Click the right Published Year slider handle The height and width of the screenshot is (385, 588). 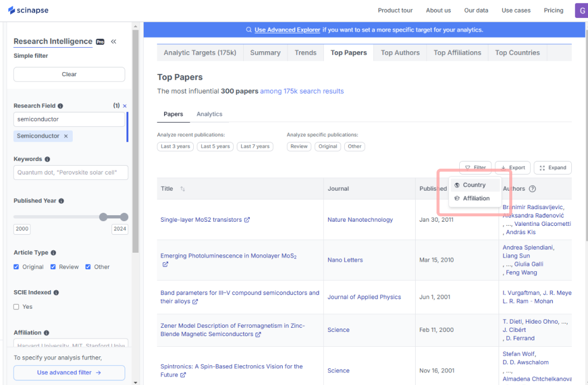click(125, 217)
